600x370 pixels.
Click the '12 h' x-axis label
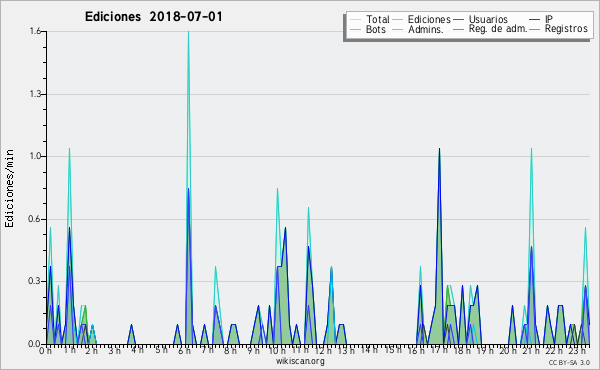(323, 351)
